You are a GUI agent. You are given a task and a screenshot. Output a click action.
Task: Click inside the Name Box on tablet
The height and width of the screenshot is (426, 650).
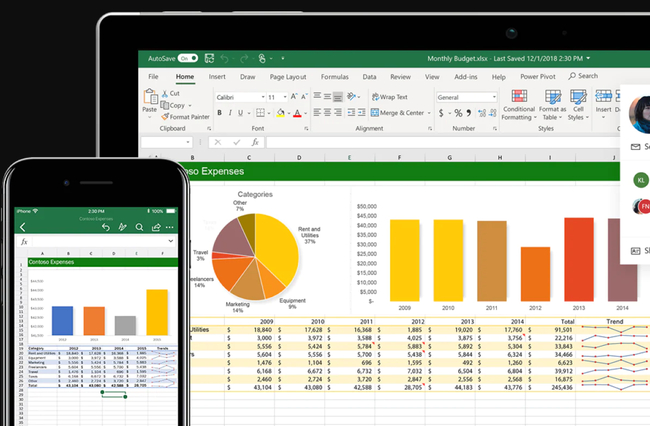pos(163,142)
